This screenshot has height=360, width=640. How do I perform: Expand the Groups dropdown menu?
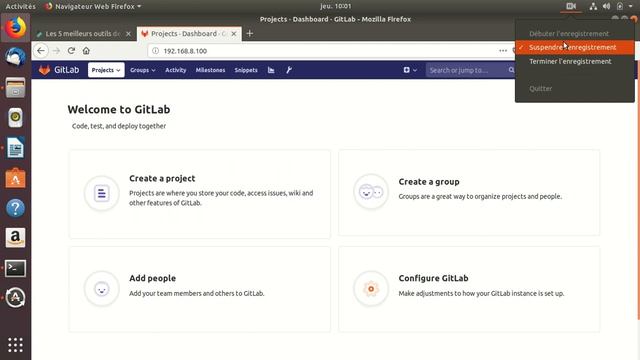(142, 70)
